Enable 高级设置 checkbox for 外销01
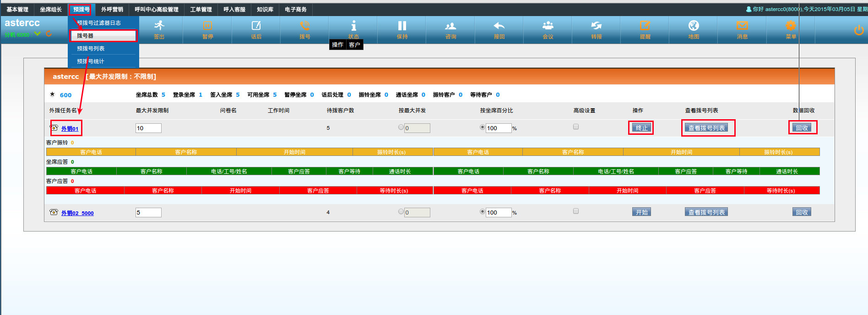868x315 pixels. point(576,127)
